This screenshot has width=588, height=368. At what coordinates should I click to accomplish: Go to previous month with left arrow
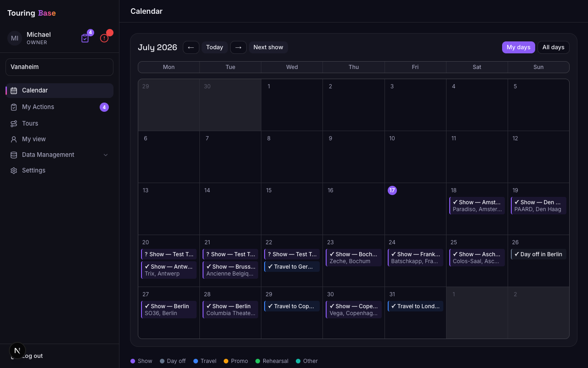191,47
